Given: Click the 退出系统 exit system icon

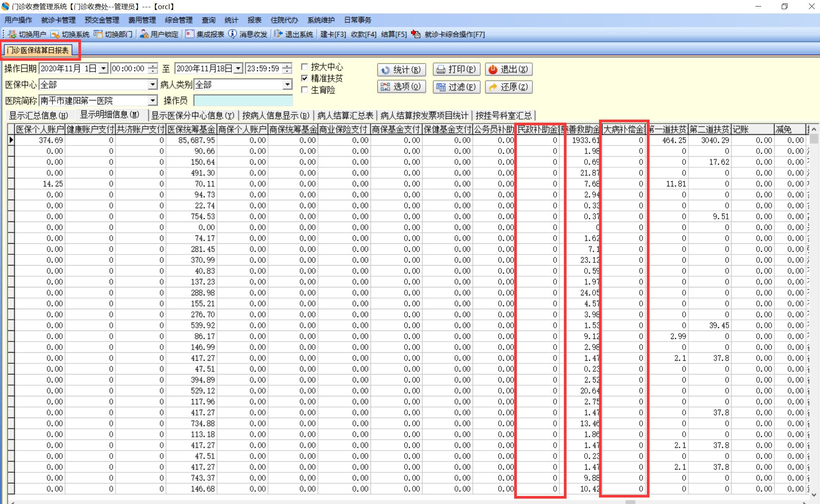Looking at the screenshot, I should (278, 34).
